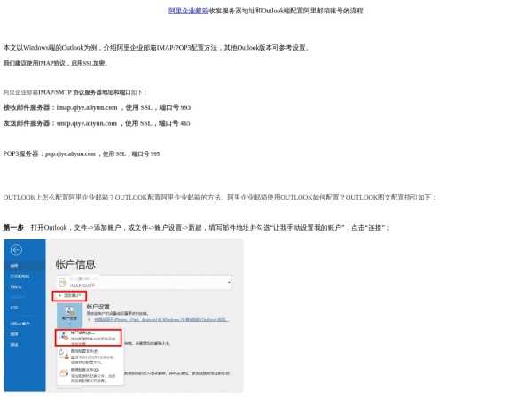Choose 帐户设置(A)... from the dropdown menu
Viewport: 532px width, 399px height.
88,338
